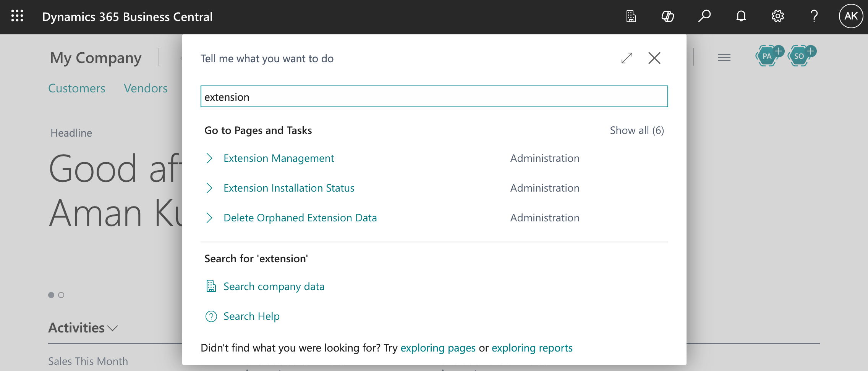Open the help question mark menu
Viewport: 868px width, 371px height.
814,16
